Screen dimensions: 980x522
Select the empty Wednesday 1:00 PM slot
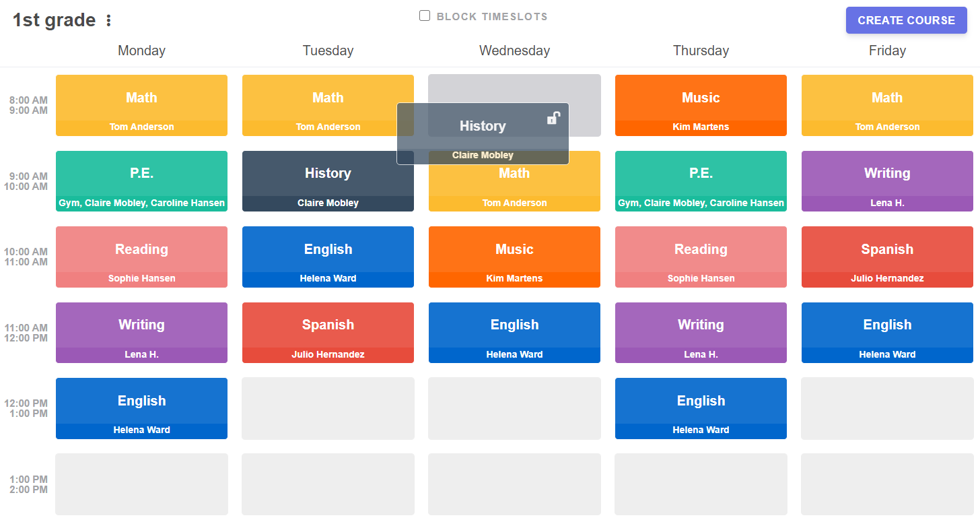514,484
